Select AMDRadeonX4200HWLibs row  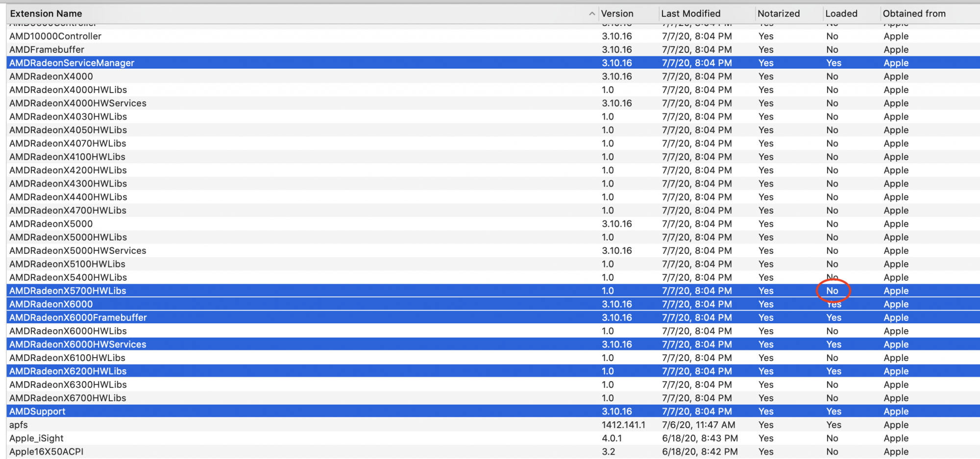pos(493,170)
